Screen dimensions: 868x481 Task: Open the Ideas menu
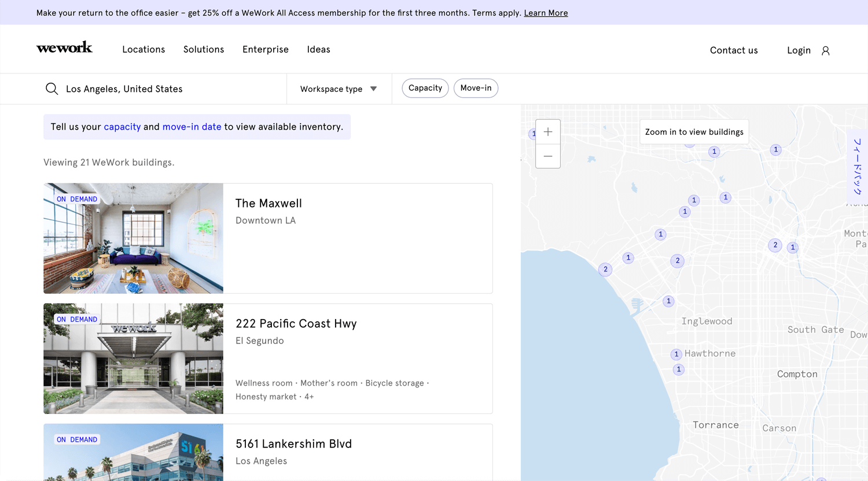coord(319,50)
